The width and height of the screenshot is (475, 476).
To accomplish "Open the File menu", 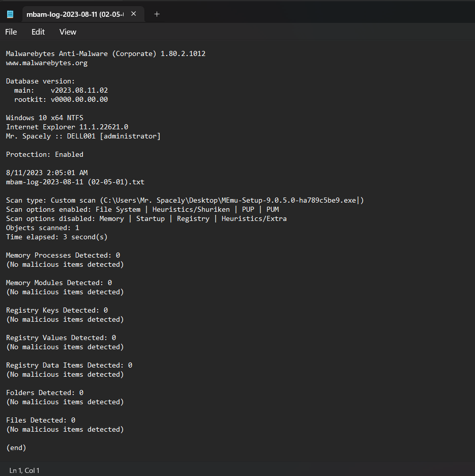I will [x=11, y=32].
